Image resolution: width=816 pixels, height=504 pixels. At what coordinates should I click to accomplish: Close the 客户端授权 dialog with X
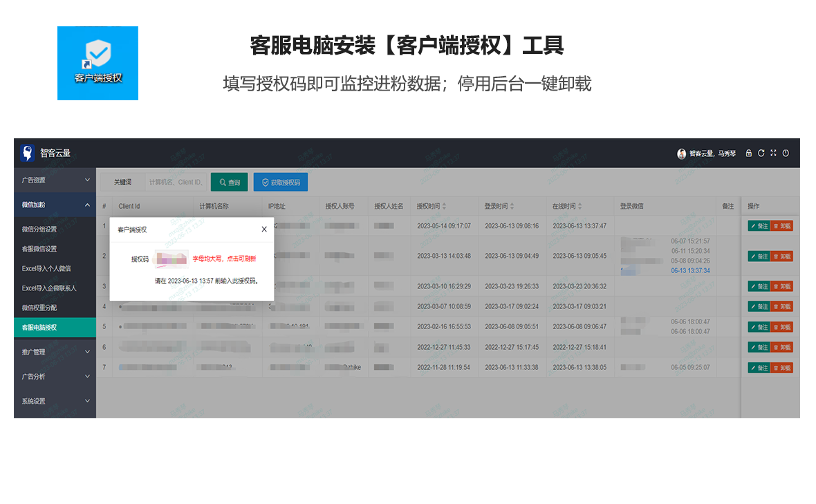coord(263,229)
